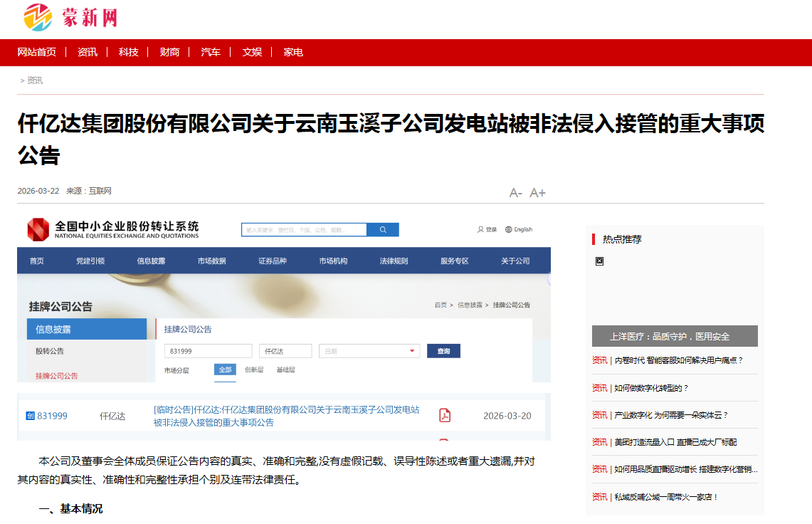Open article 产业数字化 为何需要一朵实体云？

(x=670, y=415)
